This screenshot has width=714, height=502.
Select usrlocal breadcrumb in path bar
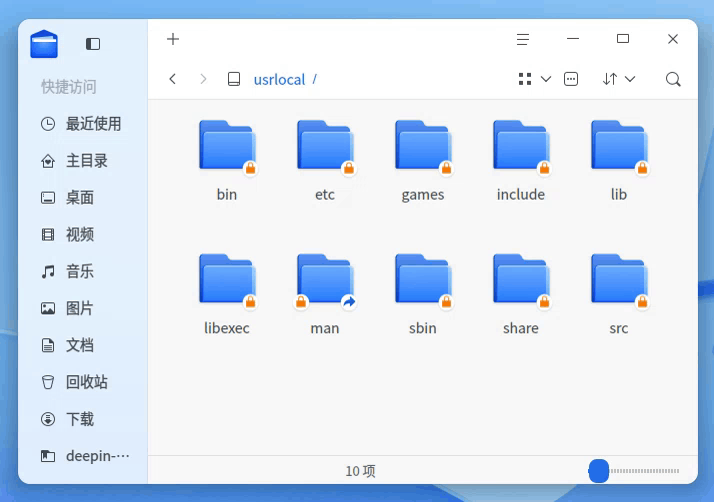279,80
